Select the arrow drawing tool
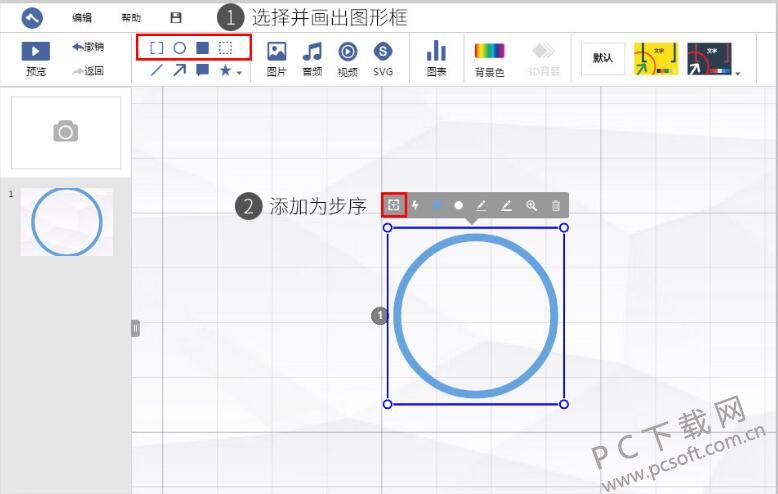Image resolution: width=778 pixels, height=494 pixels. point(180,70)
